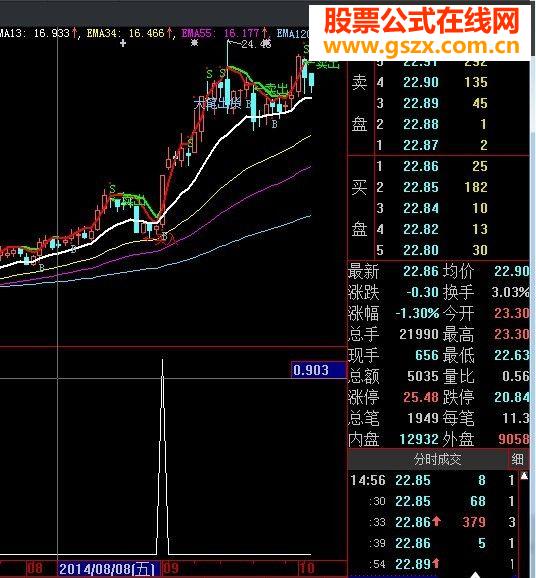
Task: Select sell level 4 price 22.90
Action: (421, 82)
